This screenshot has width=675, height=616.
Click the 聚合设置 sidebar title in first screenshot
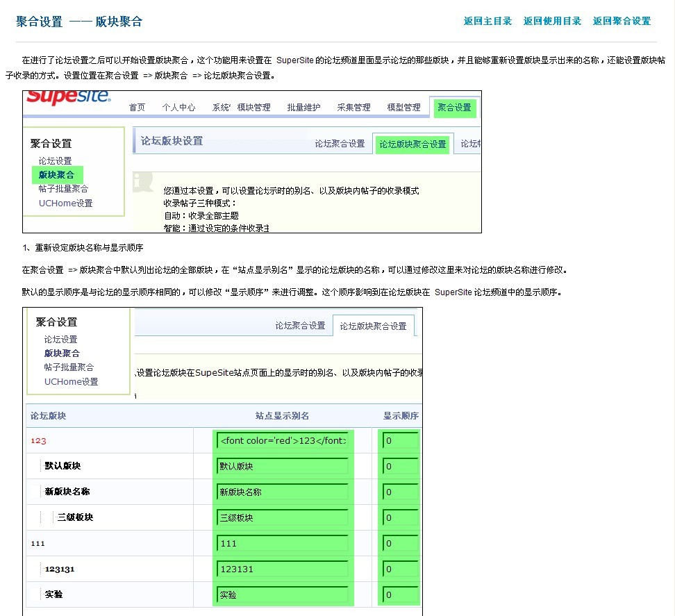pos(51,143)
